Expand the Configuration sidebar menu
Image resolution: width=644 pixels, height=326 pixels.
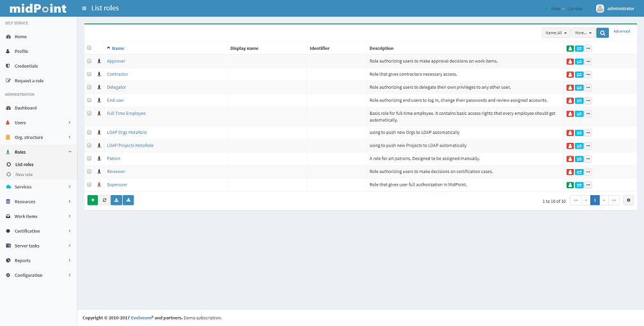click(38, 275)
